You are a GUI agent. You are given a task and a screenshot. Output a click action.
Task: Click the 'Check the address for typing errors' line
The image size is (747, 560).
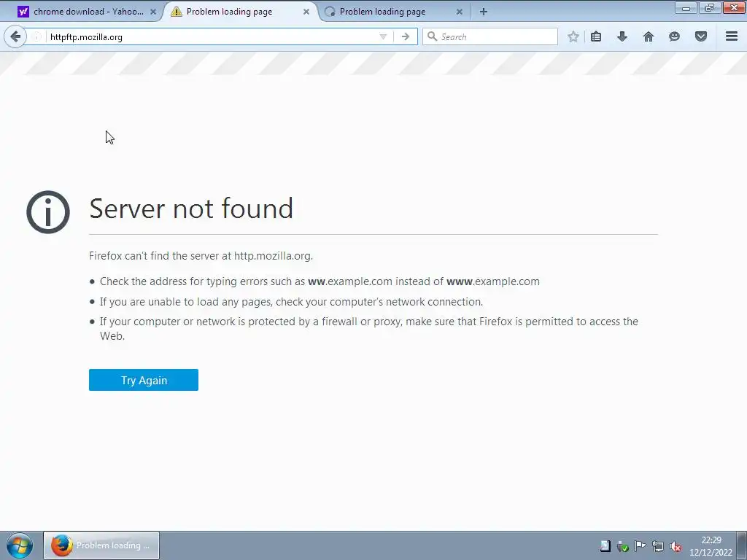click(x=320, y=281)
